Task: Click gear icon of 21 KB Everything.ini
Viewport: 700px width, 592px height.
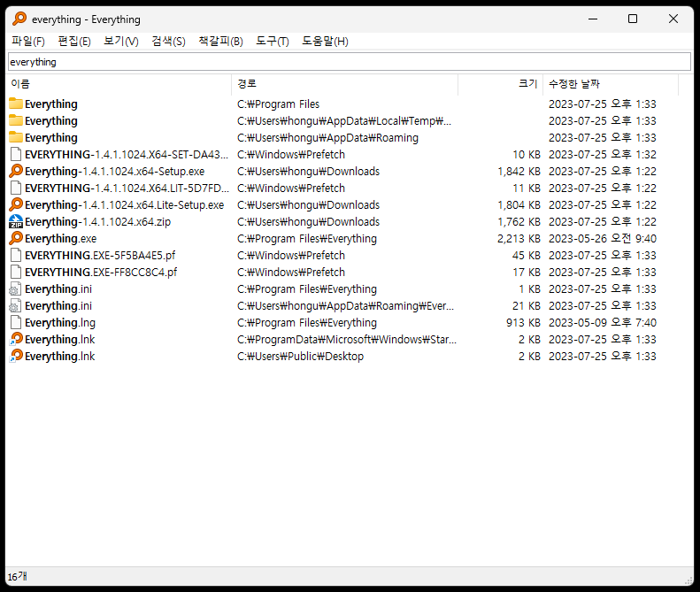Action: [15, 306]
